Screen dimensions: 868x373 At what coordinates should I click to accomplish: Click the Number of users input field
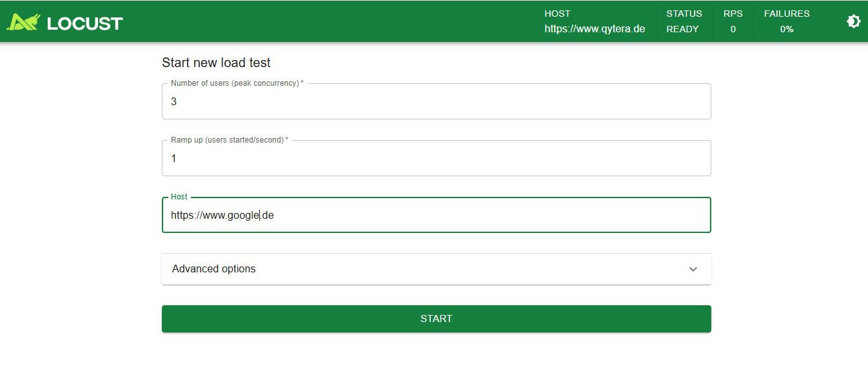coord(436,101)
